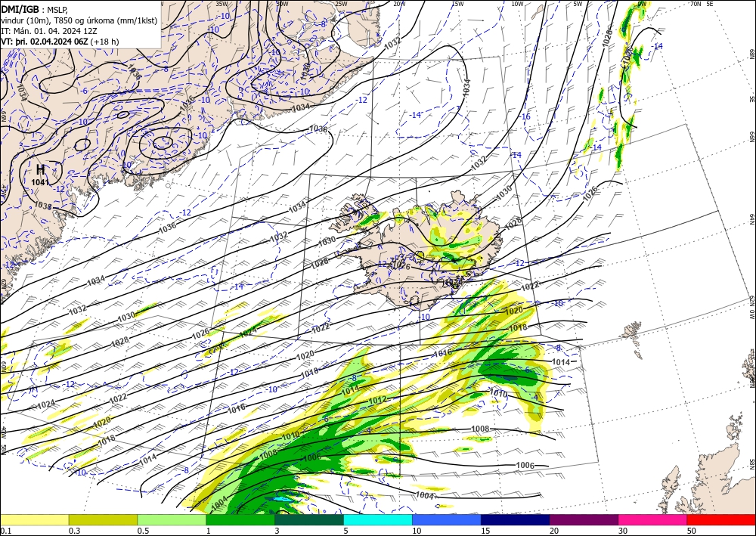Click the '20' legend value
The width and height of the screenshot is (756, 536).
[x=554, y=531]
